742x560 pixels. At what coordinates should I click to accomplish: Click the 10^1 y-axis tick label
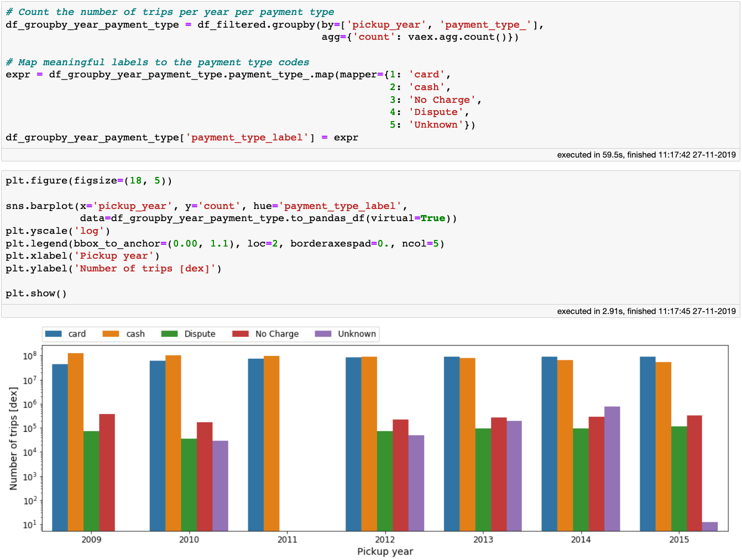tap(30, 524)
